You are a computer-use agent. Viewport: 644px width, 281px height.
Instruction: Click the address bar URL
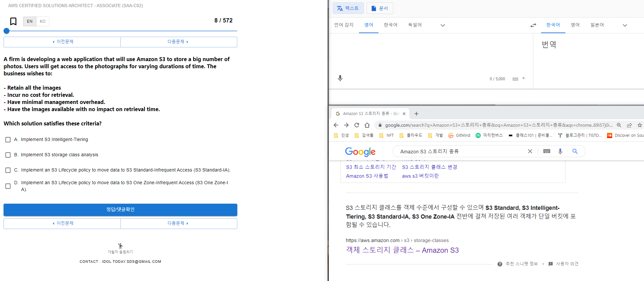tap(499, 125)
